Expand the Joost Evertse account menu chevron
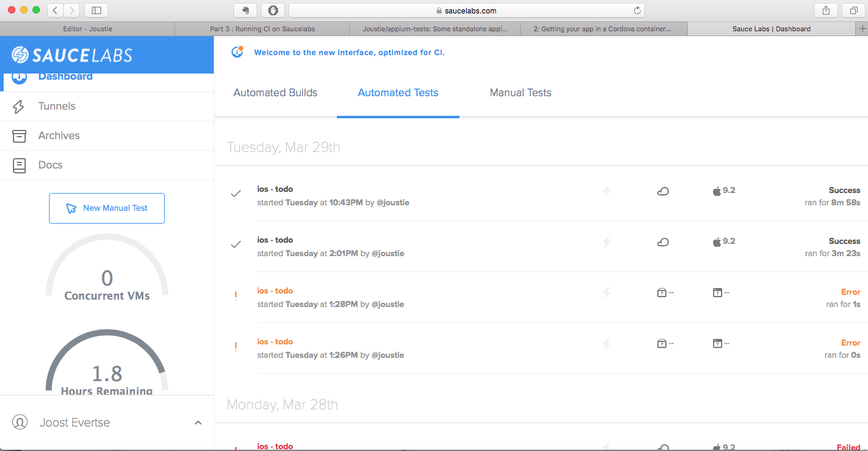Image resolution: width=868 pixels, height=451 pixels. point(198,423)
